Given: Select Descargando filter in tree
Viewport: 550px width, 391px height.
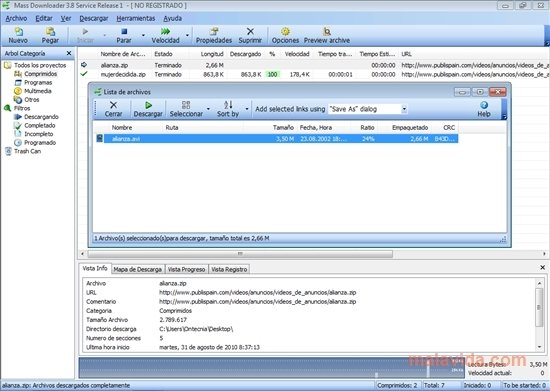Looking at the screenshot, I should tap(41, 117).
